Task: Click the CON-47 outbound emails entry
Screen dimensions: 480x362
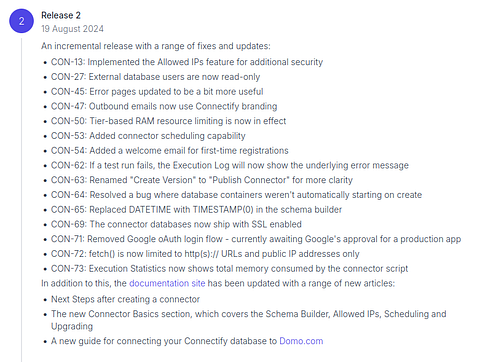Action: [x=164, y=106]
